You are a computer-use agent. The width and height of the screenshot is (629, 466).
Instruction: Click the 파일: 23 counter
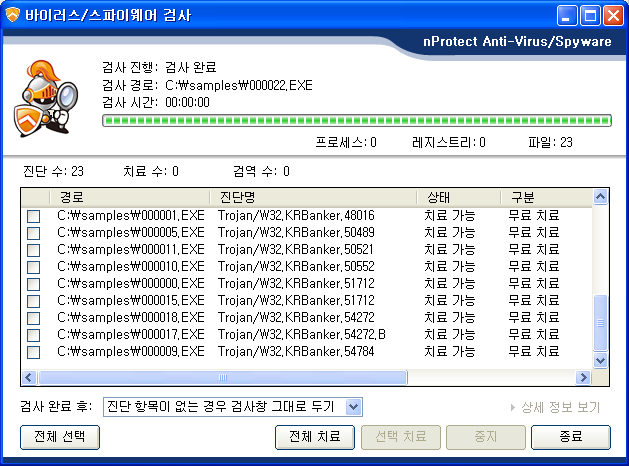[550, 142]
